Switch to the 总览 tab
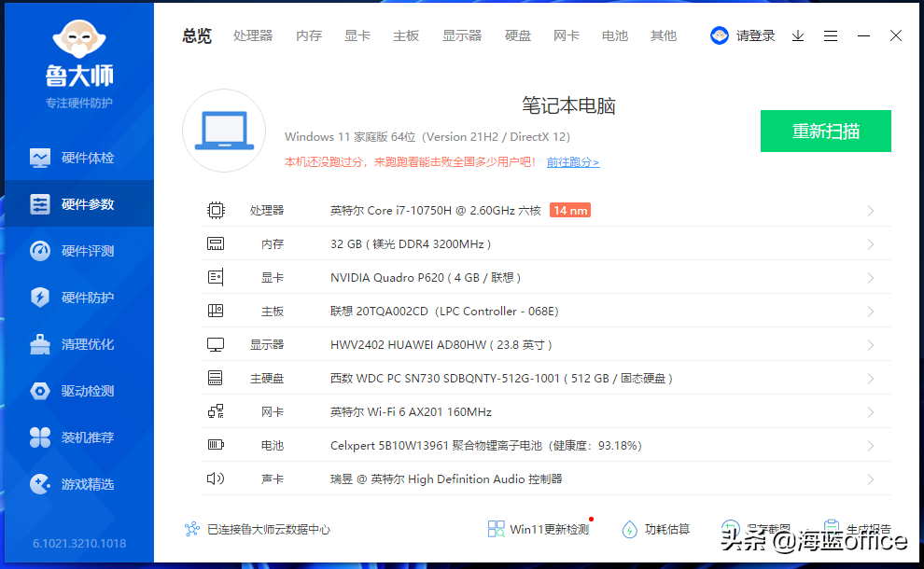 pos(197,36)
